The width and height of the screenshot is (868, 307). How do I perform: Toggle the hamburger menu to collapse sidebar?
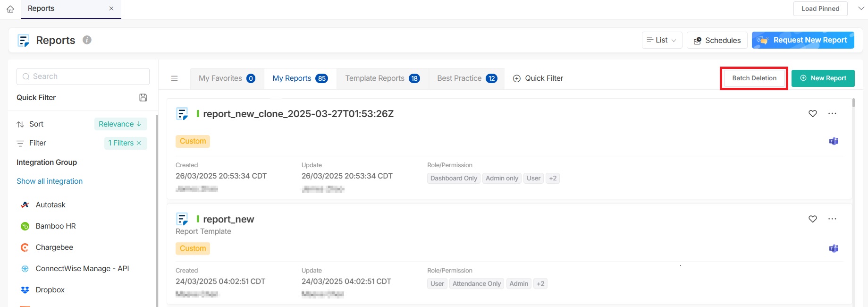(174, 78)
